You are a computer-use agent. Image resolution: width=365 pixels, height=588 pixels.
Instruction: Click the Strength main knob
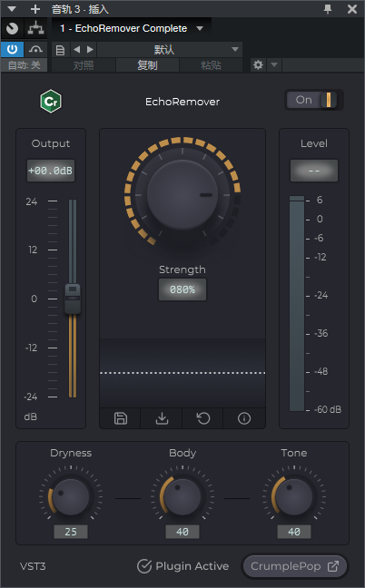182,194
